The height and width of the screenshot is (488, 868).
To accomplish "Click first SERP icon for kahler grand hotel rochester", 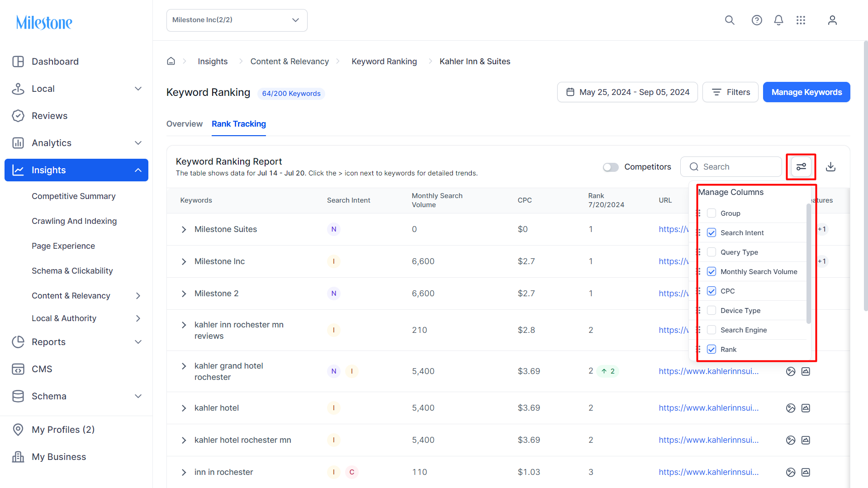I will (791, 371).
